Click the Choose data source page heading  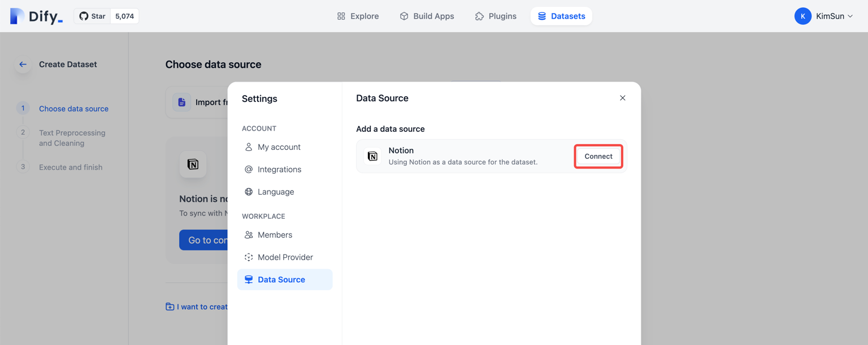pyautogui.click(x=213, y=64)
